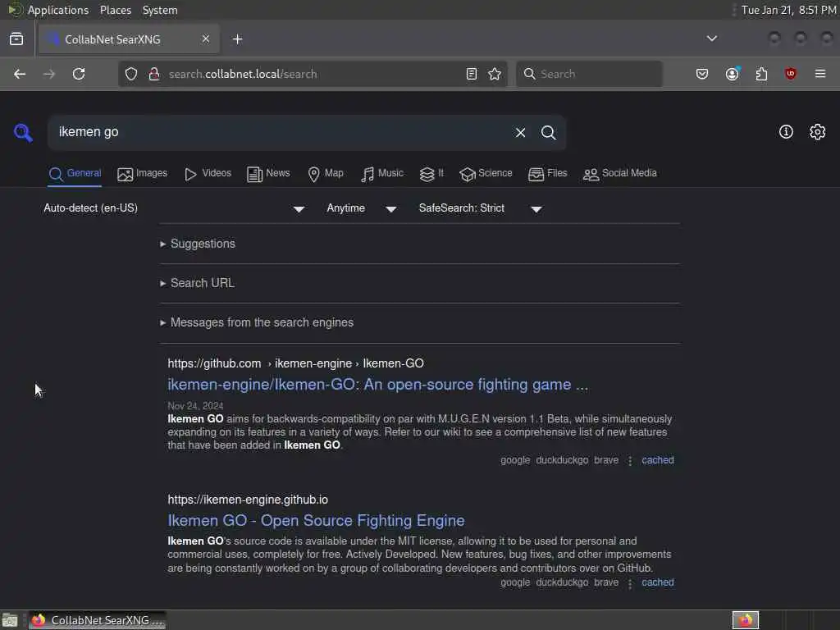840x630 pixels.
Task: Open cached version of the GitHub result
Action: pos(658,460)
